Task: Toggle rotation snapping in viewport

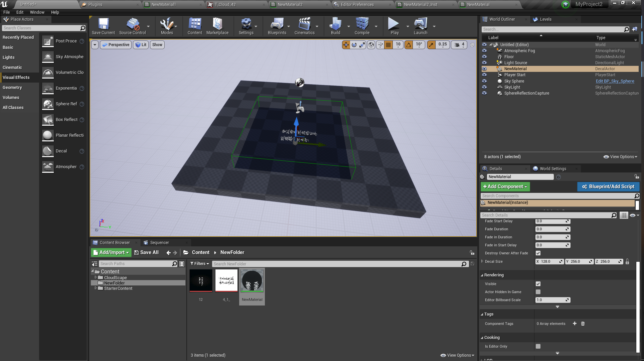Action: (x=409, y=45)
